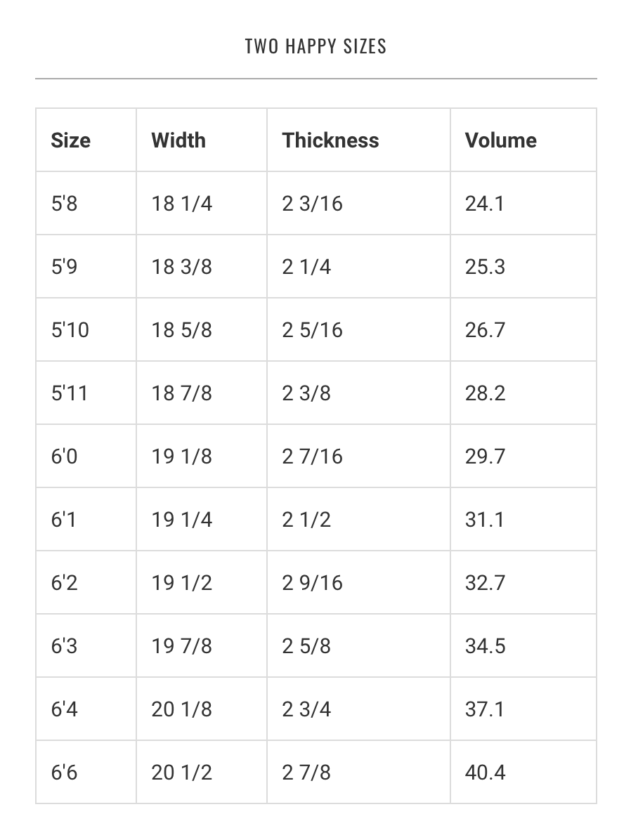This screenshot has width=631, height=840.
Task: Select the 2 5/16 thickness cell
Action: click(x=358, y=329)
